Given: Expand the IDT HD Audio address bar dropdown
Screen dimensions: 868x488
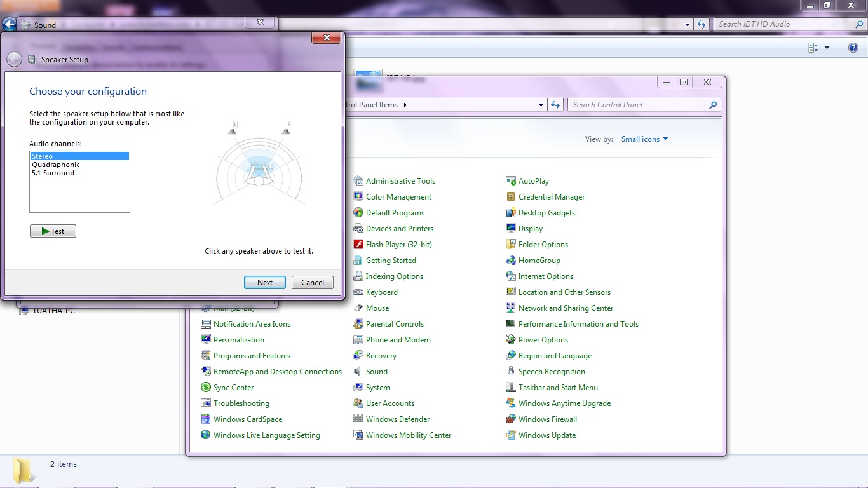Looking at the screenshot, I should [x=688, y=25].
